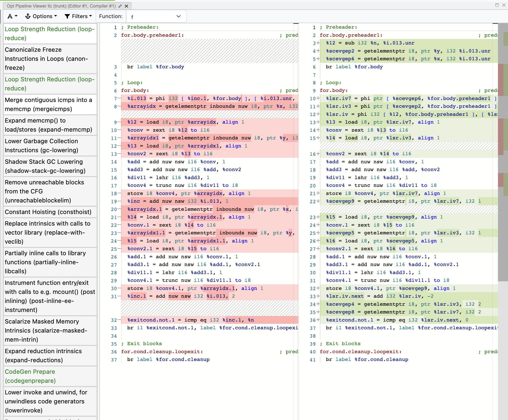
Task: Click the pencil rename icon on the tab
Action: coord(120,6)
